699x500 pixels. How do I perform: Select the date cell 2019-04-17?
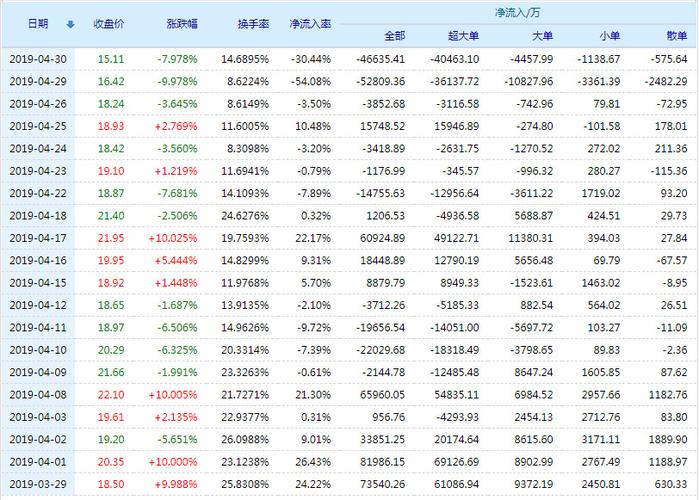point(38,238)
